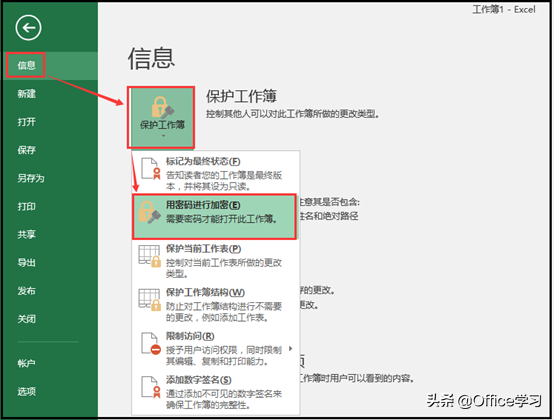Click the sheet lock icon beside 保护当前工作表

coord(150,256)
